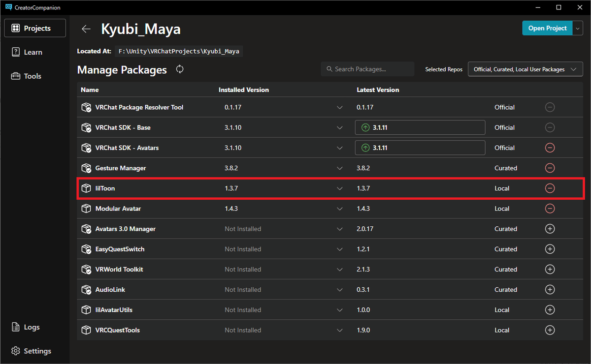Add the EasyQuestSwitch package

pos(550,249)
